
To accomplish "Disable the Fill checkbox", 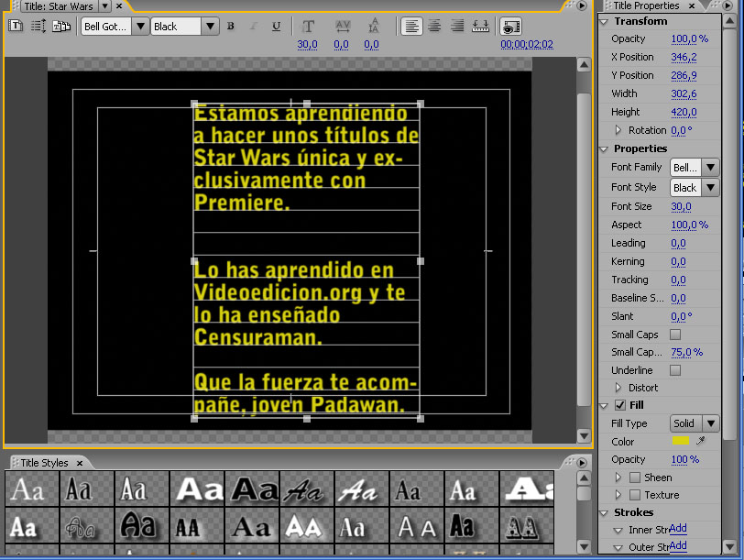I will tap(619, 405).
